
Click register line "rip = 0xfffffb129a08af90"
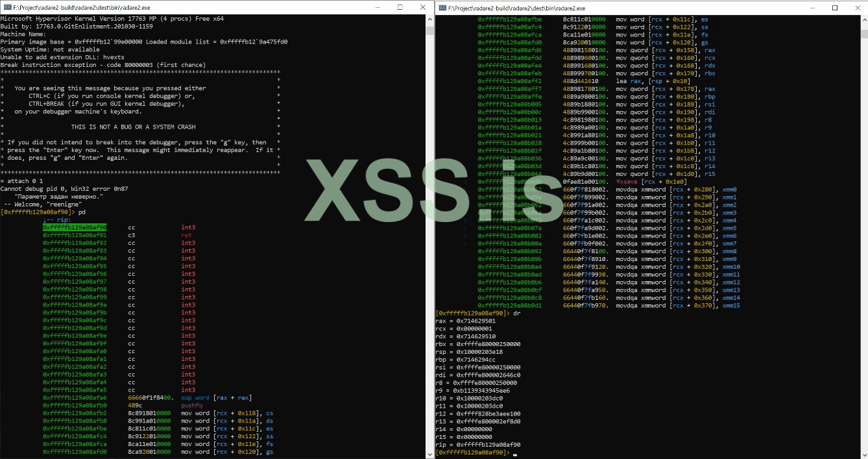(478, 445)
